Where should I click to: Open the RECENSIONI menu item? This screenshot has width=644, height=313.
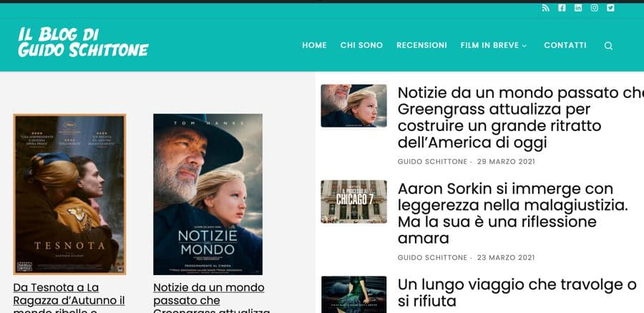tap(421, 45)
